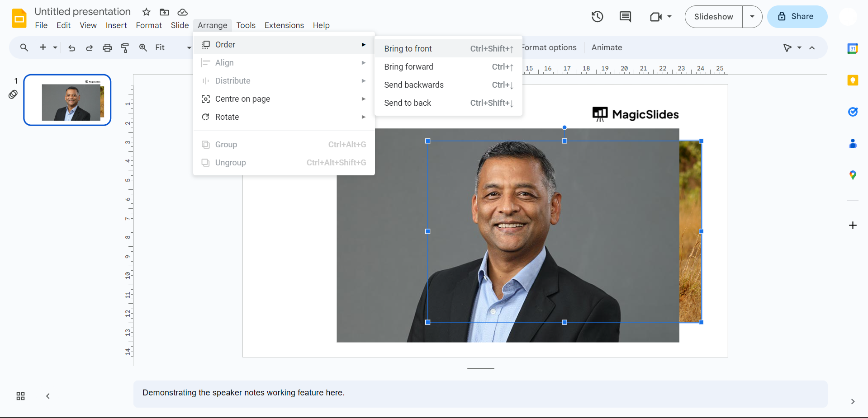Click the version history clock icon
The width and height of the screenshot is (868, 418).
coord(597,17)
